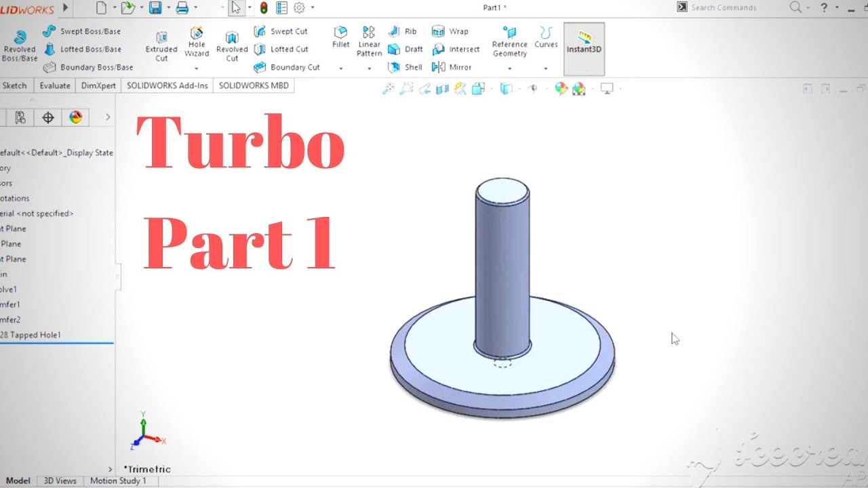
Task: Select the Tapped Hole1 feature in tree
Action: [31, 335]
